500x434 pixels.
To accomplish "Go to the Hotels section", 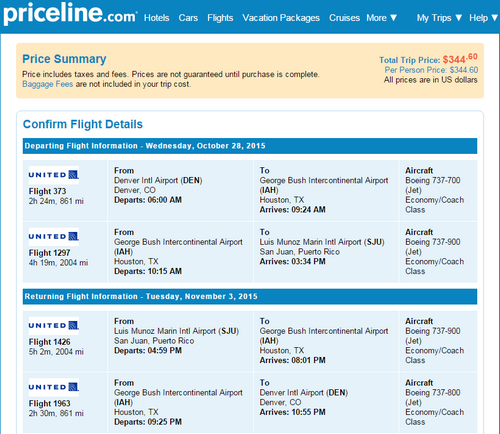I will point(156,18).
